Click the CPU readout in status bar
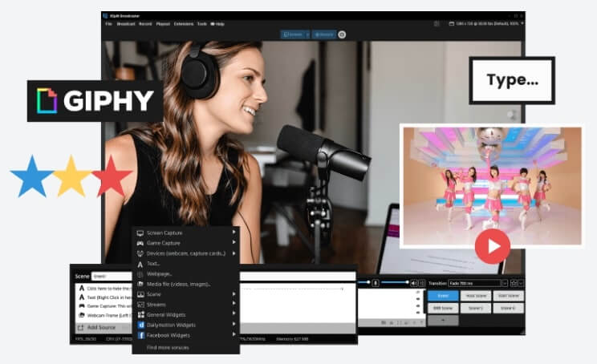Screen dimensions: 597x364 (x=119, y=339)
